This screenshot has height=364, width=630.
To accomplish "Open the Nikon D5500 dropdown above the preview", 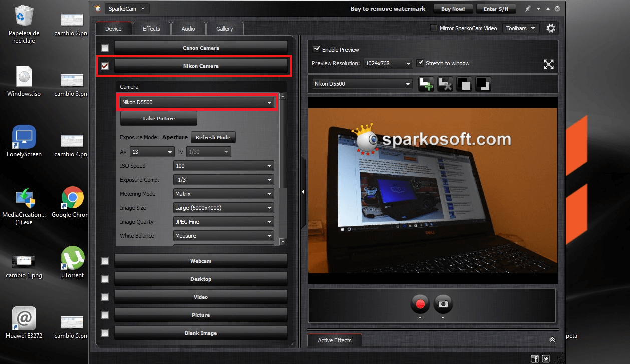I will (x=362, y=84).
